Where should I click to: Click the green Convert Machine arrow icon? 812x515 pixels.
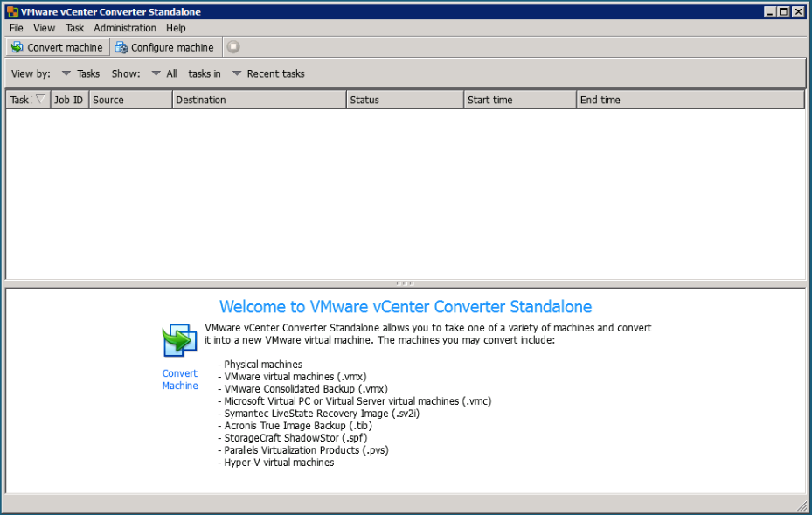point(178,339)
